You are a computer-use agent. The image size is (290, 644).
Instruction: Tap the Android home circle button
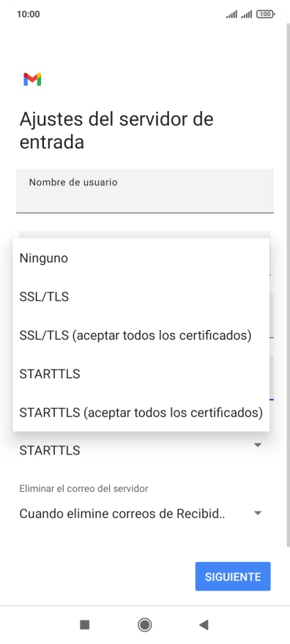pos(144,625)
